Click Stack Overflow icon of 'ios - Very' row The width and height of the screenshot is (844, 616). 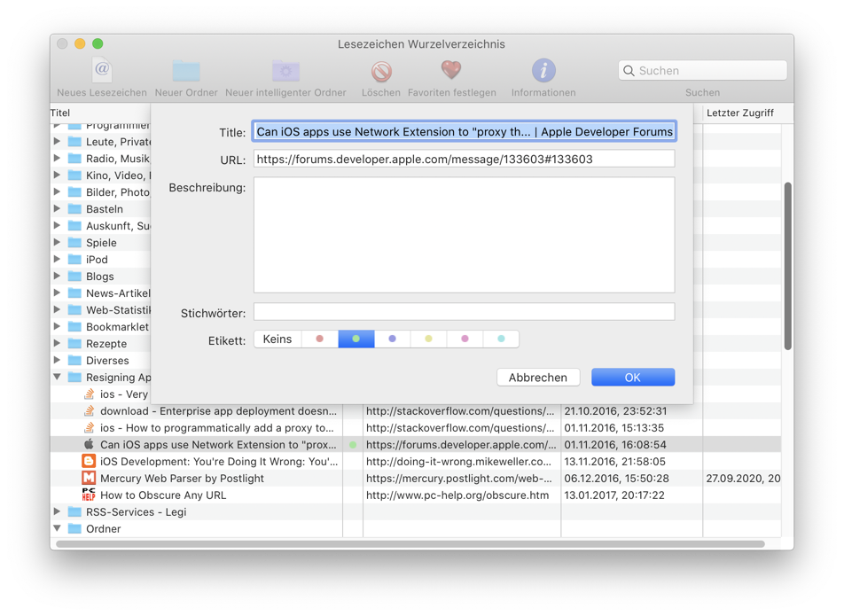(x=89, y=394)
